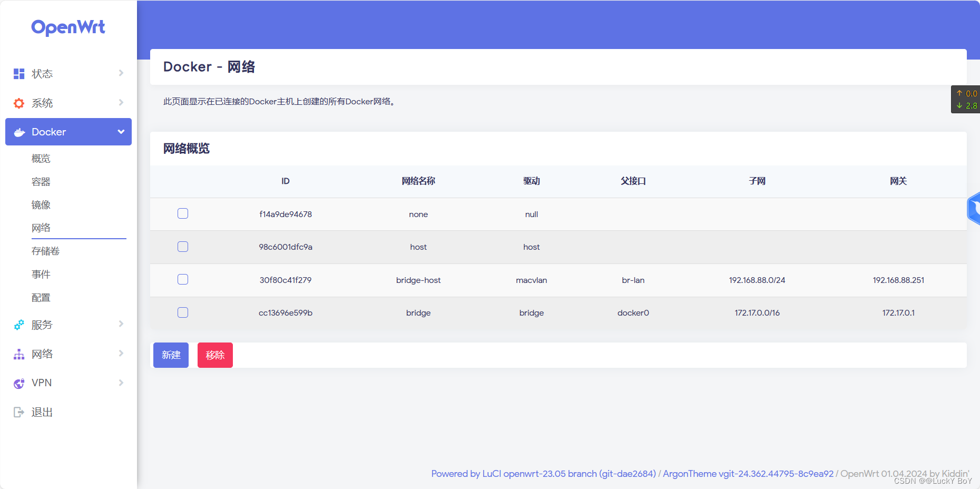Check the box for network host
This screenshot has width=980, height=489.
coord(183,247)
